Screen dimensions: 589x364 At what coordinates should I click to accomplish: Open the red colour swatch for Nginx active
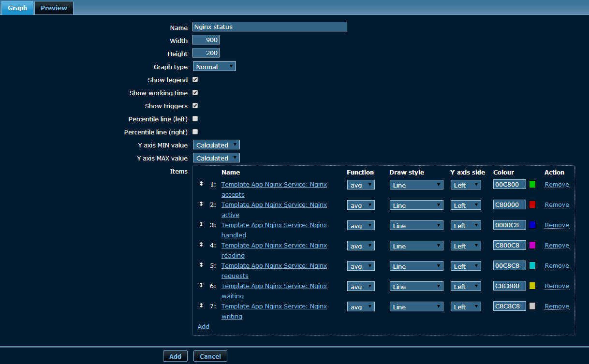coord(532,204)
